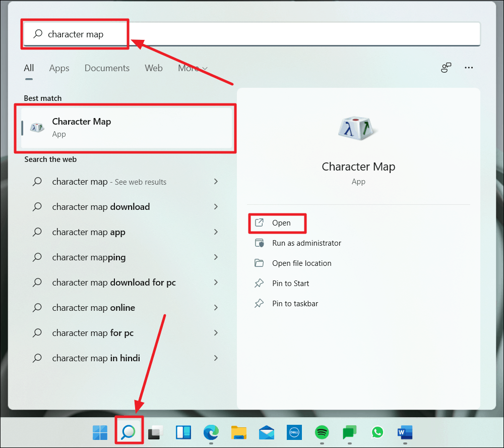
Task: Open the Mail app on taskbar
Action: coord(267,432)
